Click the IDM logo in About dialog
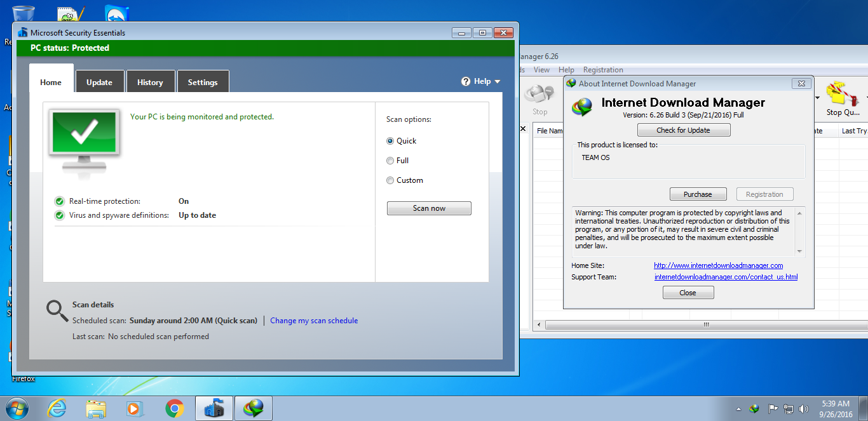This screenshot has width=868, height=421. [582, 107]
